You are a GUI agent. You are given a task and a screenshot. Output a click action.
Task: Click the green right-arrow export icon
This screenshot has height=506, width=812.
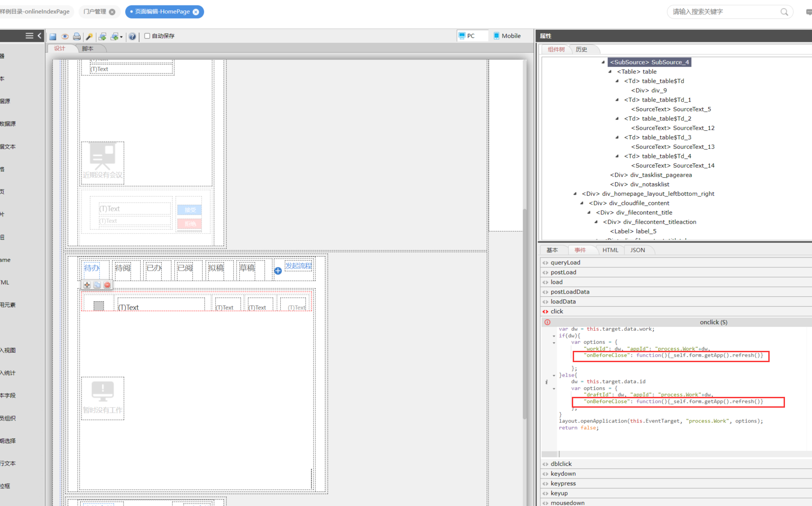click(103, 37)
